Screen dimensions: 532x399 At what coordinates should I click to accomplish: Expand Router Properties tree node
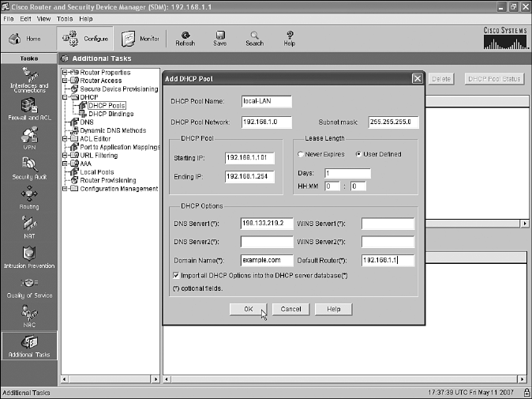point(65,73)
